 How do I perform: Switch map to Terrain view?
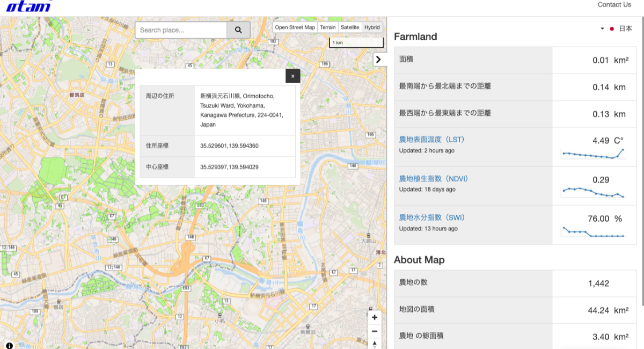click(327, 27)
